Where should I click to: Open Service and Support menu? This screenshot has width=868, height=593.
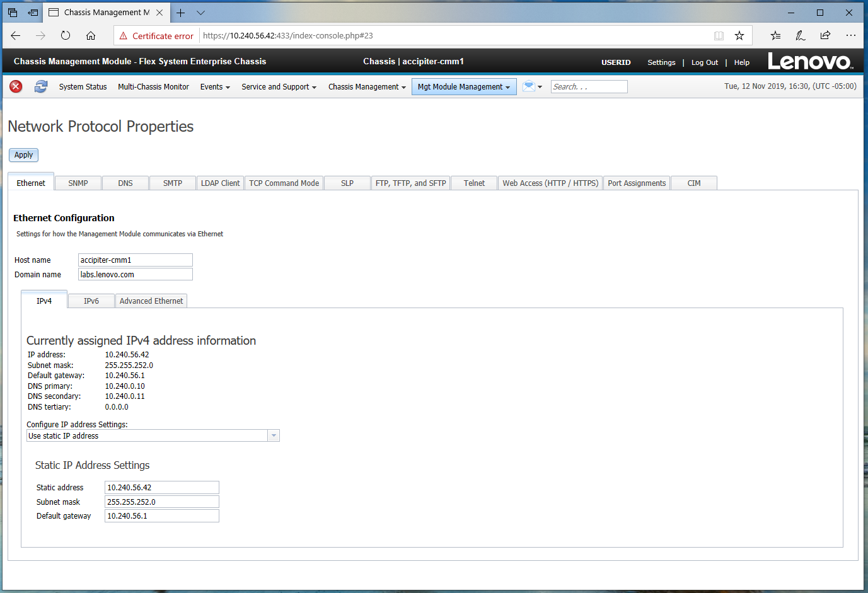tap(279, 87)
